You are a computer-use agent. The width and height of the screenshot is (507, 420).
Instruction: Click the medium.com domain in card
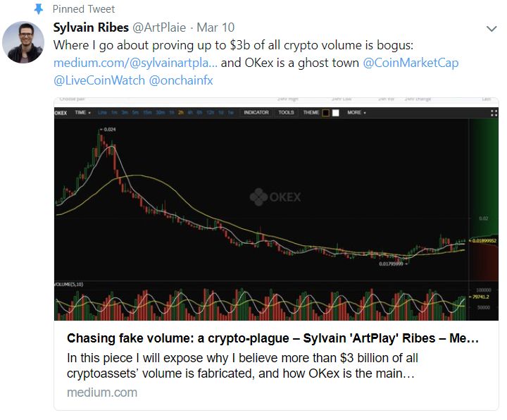102,392
